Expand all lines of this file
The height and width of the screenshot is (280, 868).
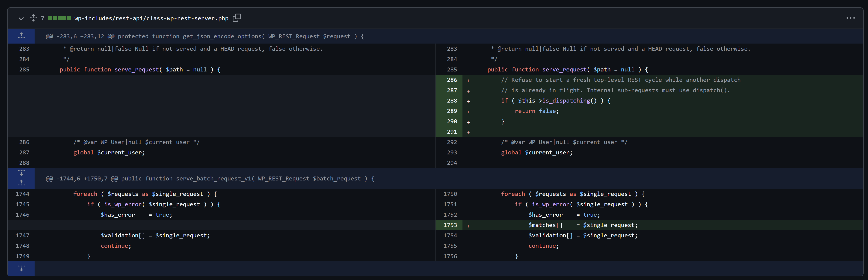(33, 18)
